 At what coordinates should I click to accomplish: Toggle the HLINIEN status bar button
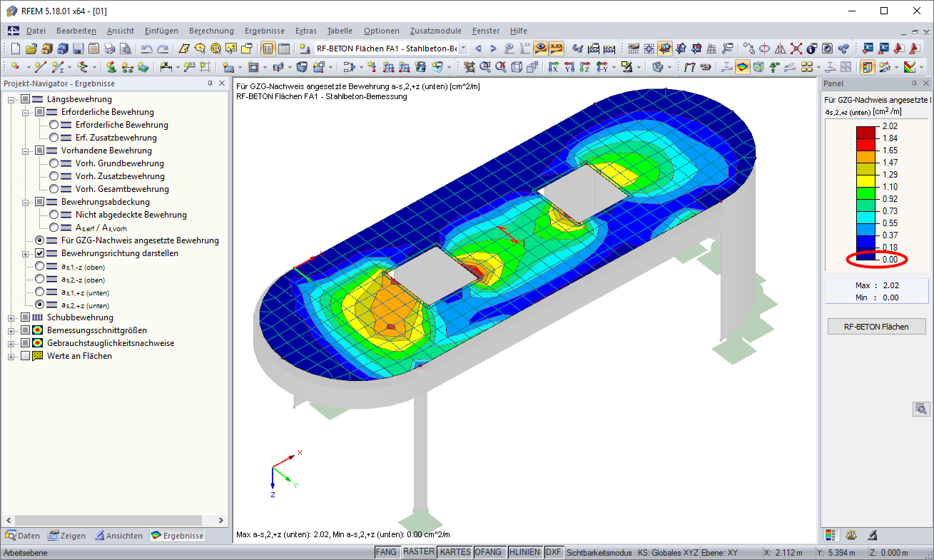524,552
